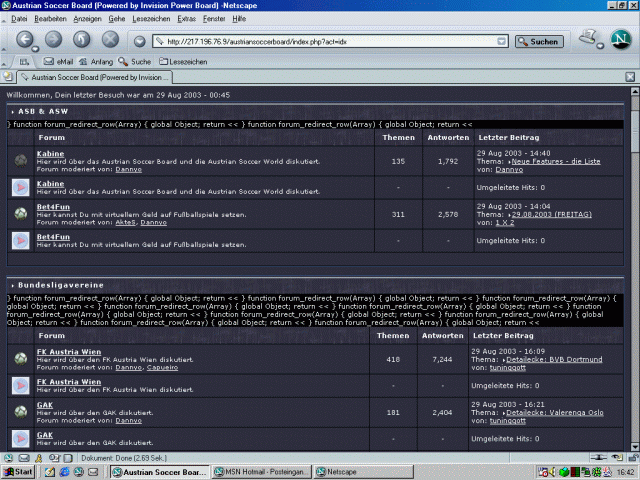Click the Forward navigation button

(53, 40)
